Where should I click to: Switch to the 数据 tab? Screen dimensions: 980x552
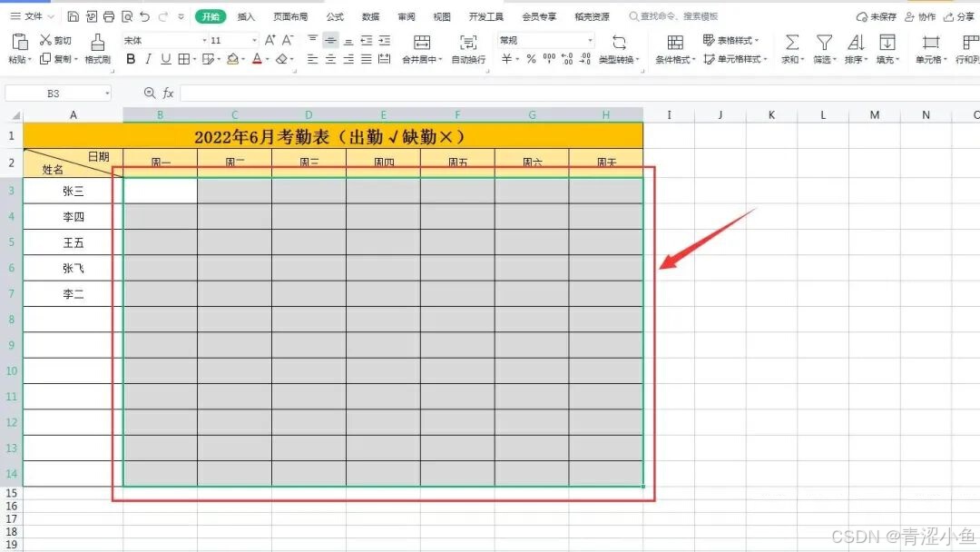(x=370, y=16)
